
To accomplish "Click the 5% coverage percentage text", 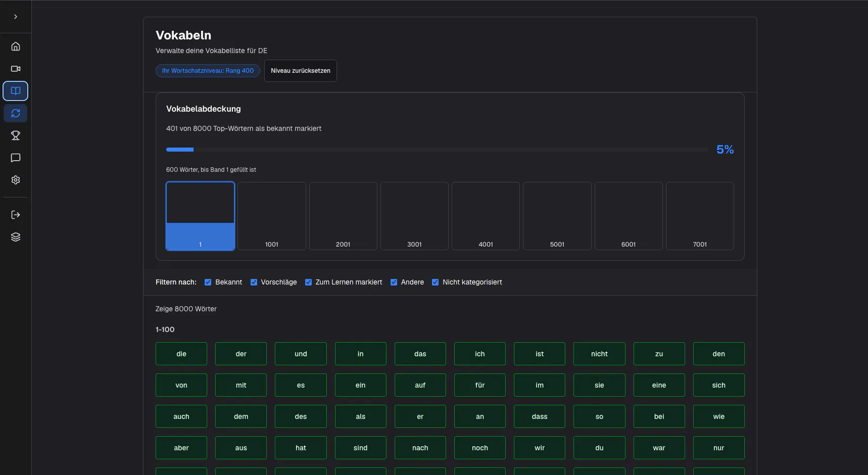I will 725,150.
